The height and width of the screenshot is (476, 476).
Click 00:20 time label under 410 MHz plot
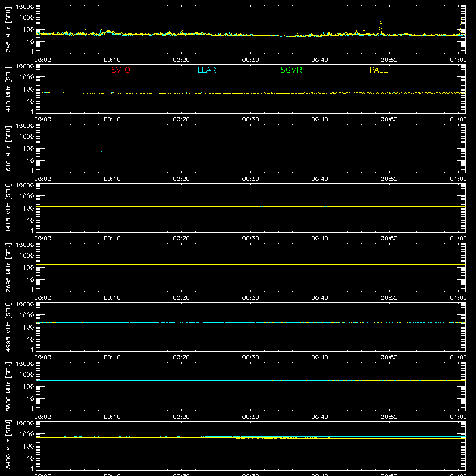181,120
